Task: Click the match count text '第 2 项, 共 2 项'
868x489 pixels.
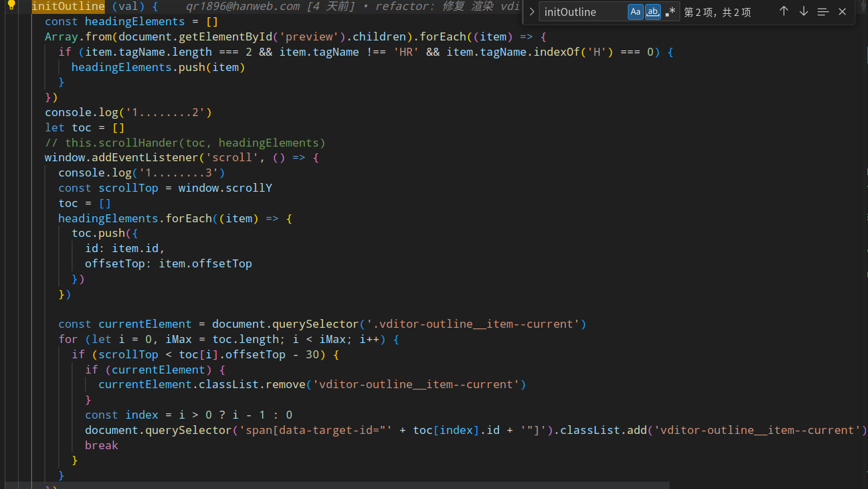Action: (x=717, y=12)
